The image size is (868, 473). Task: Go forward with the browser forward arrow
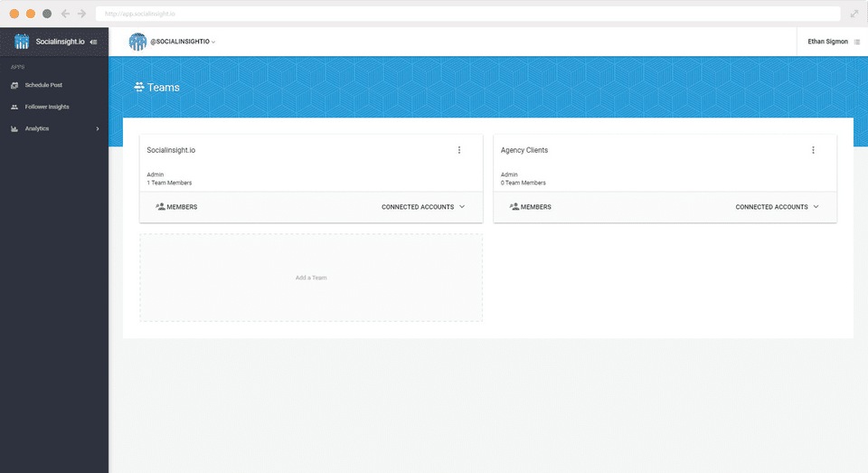(x=82, y=14)
